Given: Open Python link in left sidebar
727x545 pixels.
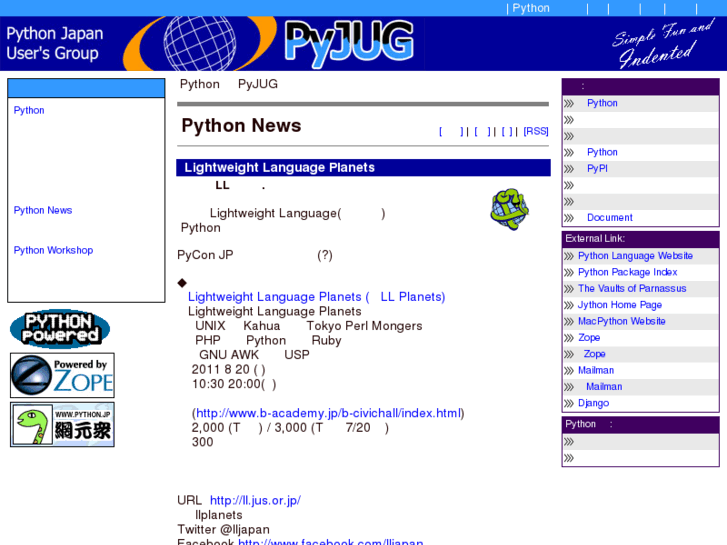Looking at the screenshot, I should click(x=29, y=110).
